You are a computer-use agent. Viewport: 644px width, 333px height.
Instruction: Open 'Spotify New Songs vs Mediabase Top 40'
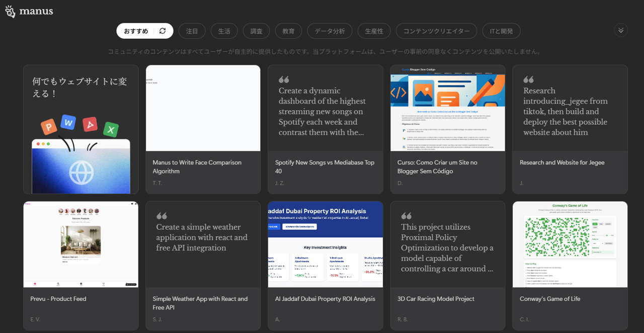[325, 167]
